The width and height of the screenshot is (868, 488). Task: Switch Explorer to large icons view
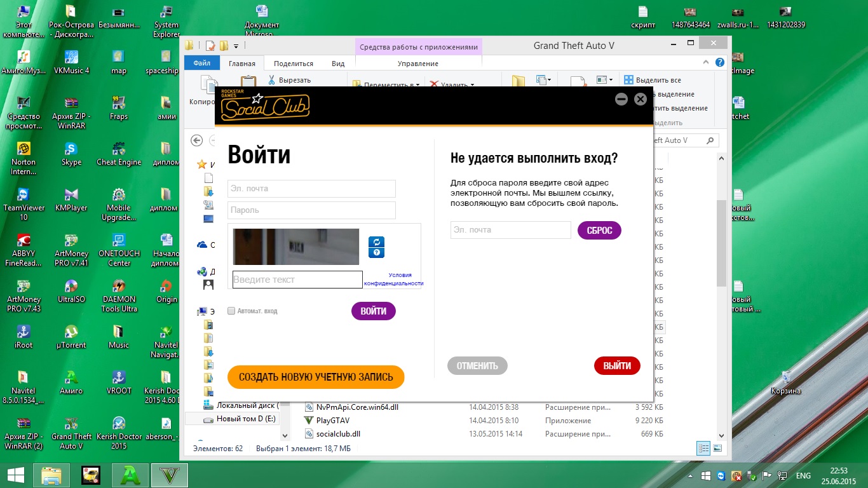coord(717,448)
